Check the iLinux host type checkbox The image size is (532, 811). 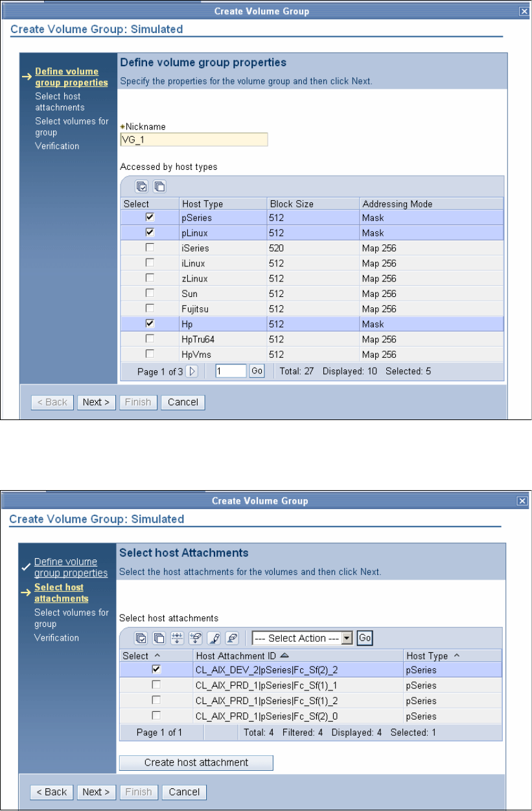(x=150, y=263)
